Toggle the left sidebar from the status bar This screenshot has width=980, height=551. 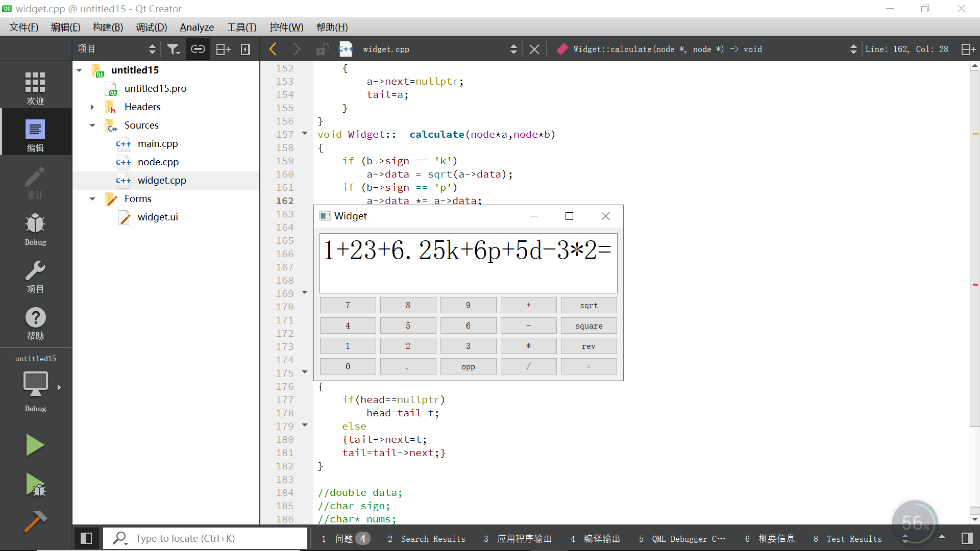coord(86,538)
